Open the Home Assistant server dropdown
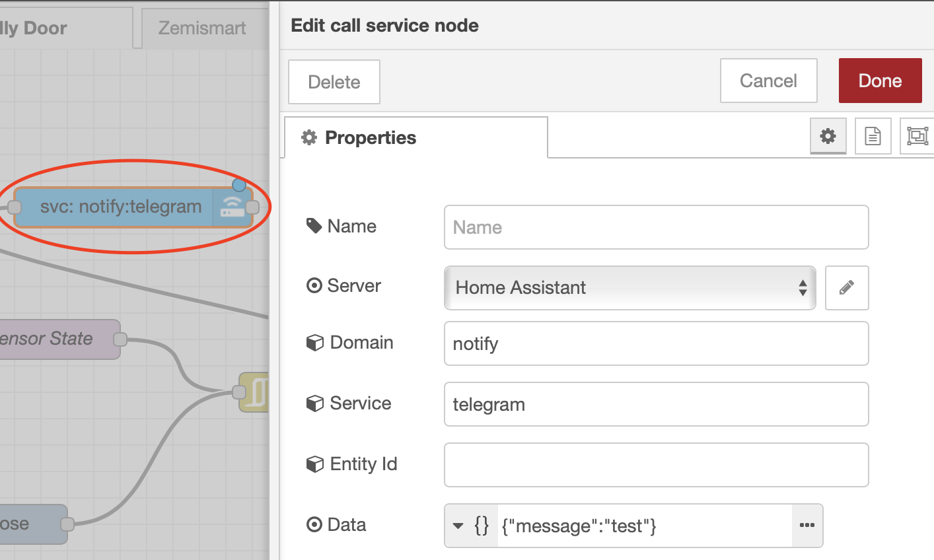Screen dimensions: 934x560 point(629,287)
